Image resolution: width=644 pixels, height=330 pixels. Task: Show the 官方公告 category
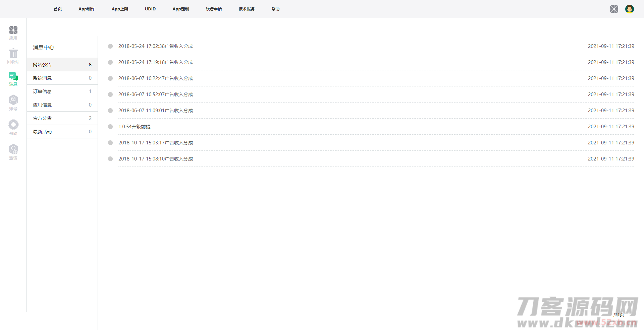coord(42,118)
